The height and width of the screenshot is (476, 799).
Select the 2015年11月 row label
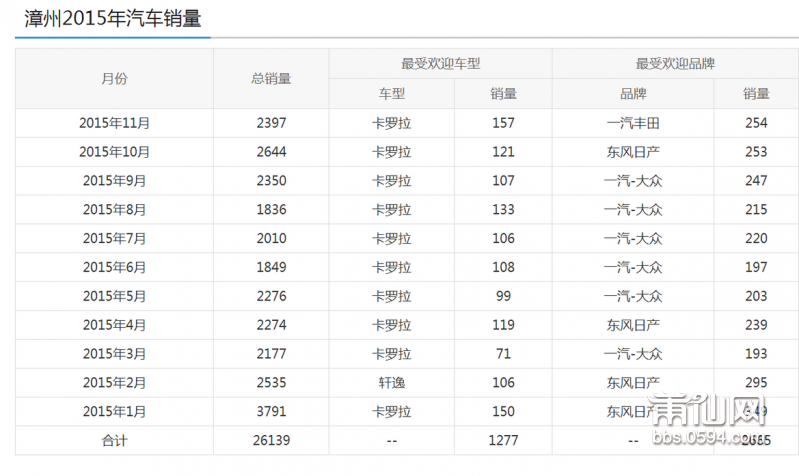coord(114,123)
